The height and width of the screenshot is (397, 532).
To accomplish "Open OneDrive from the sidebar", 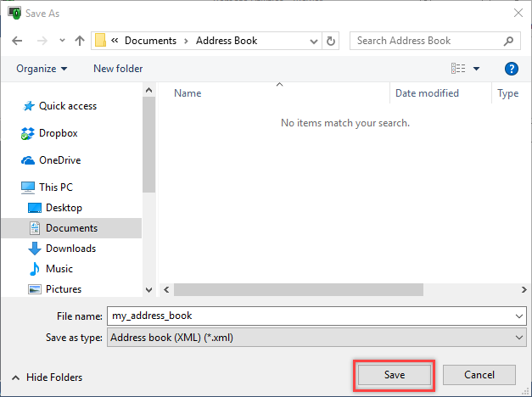I will pos(59,160).
